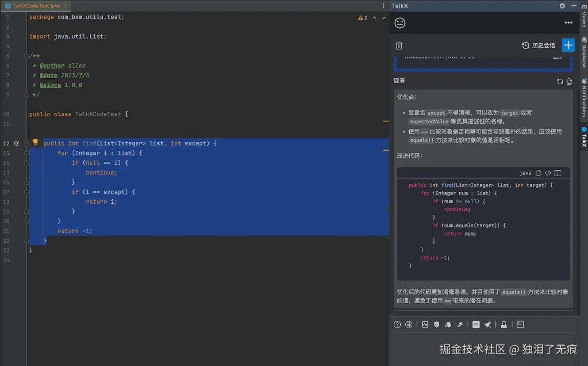This screenshot has height=366, width=588.
Task: Click the 'return -1;' line in the editor
Action: pos(75,231)
